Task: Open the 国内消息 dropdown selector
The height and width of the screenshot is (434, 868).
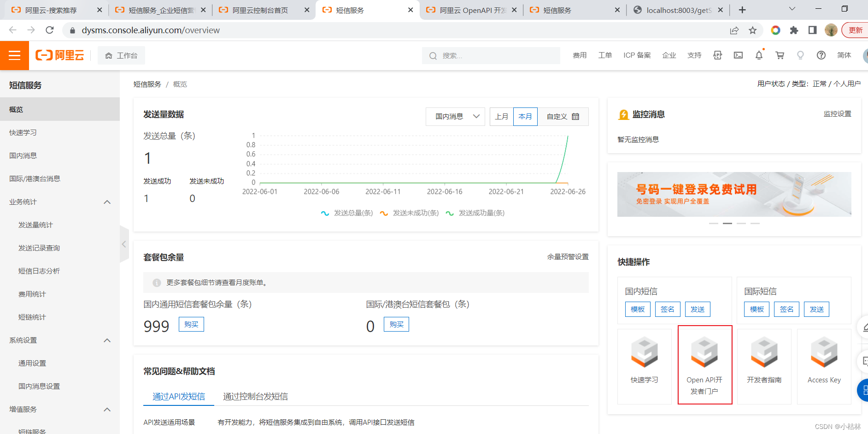Action: pos(457,117)
